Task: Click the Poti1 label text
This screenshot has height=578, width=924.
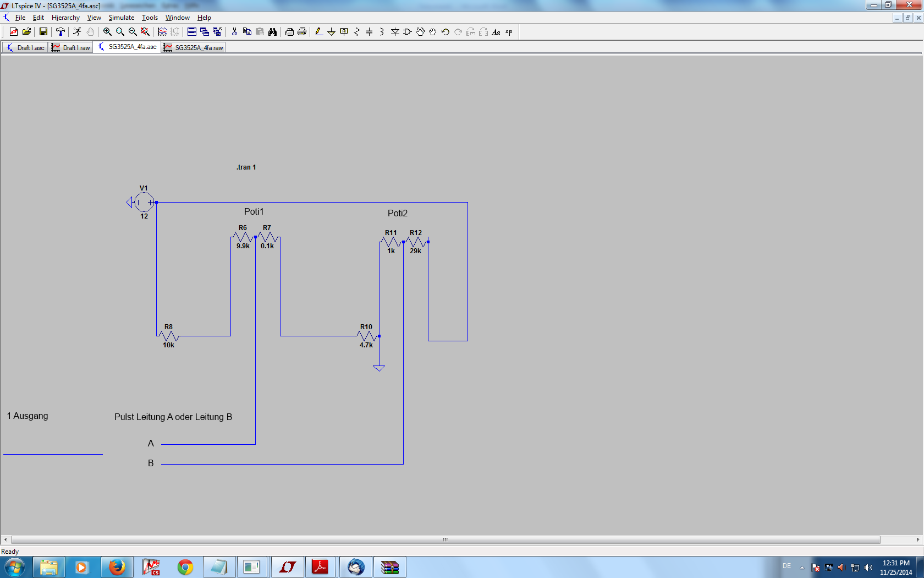Action: (x=254, y=211)
